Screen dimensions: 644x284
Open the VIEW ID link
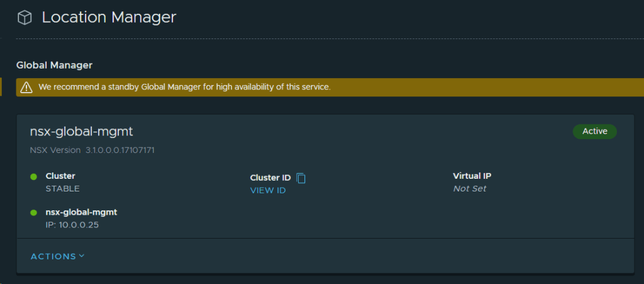[x=268, y=190]
